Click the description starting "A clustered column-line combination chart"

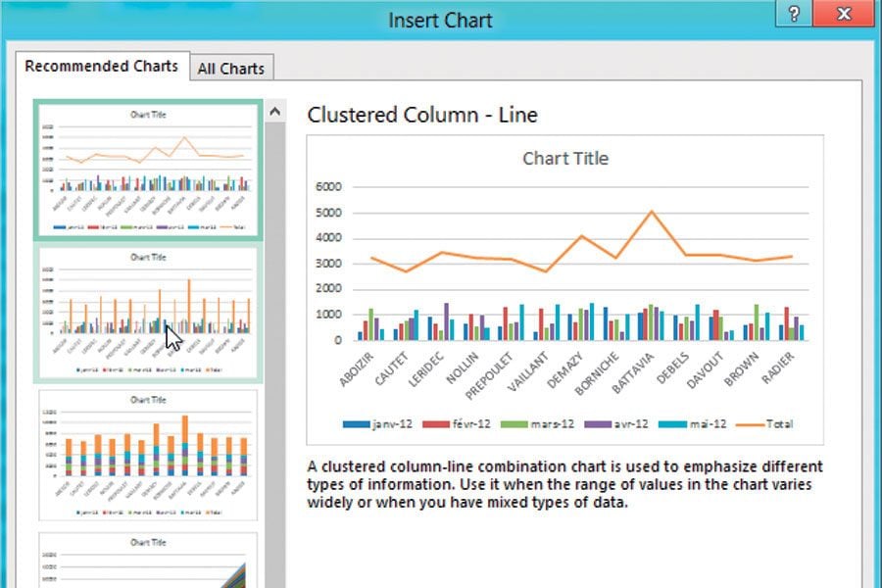tap(564, 484)
